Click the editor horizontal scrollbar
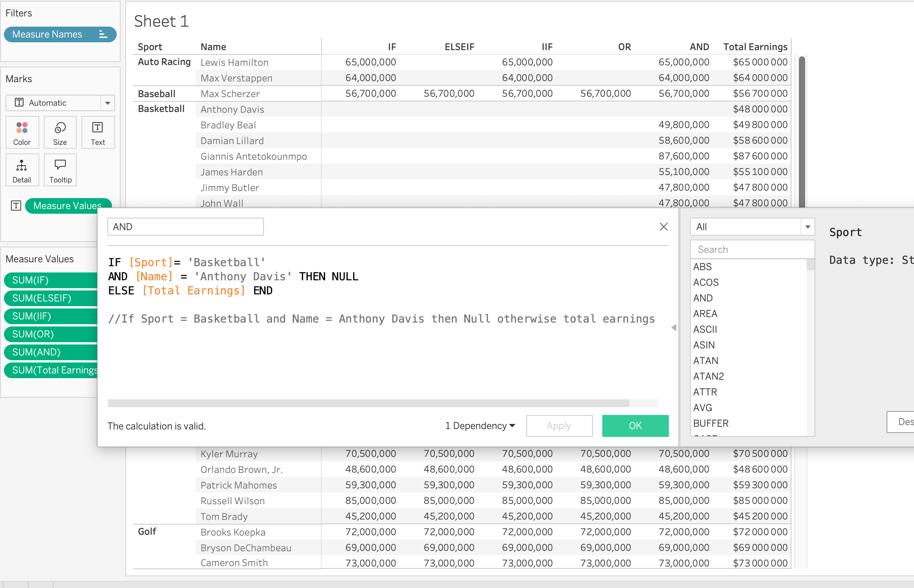Screen dimensions: 914x588 coord(368,403)
